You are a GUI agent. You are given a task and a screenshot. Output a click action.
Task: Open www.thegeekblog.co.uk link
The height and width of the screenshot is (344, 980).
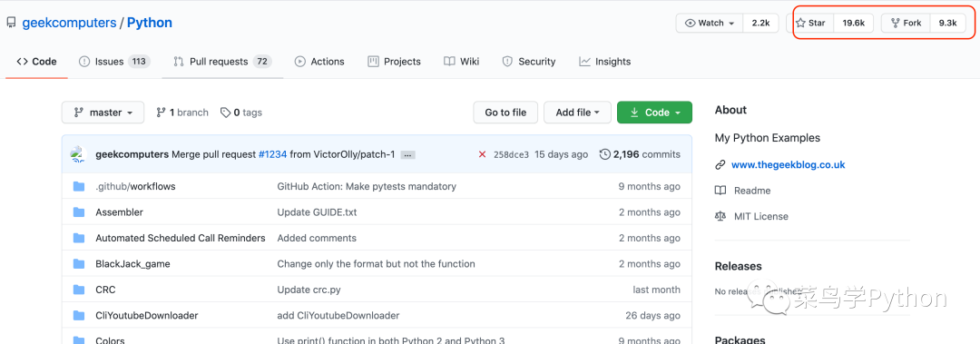point(789,164)
